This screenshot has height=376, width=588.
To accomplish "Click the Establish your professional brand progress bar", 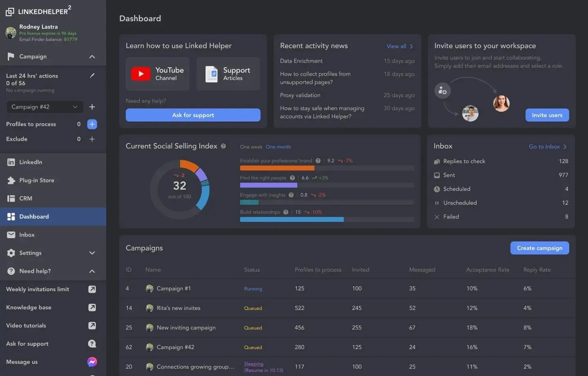I will click(x=327, y=168).
